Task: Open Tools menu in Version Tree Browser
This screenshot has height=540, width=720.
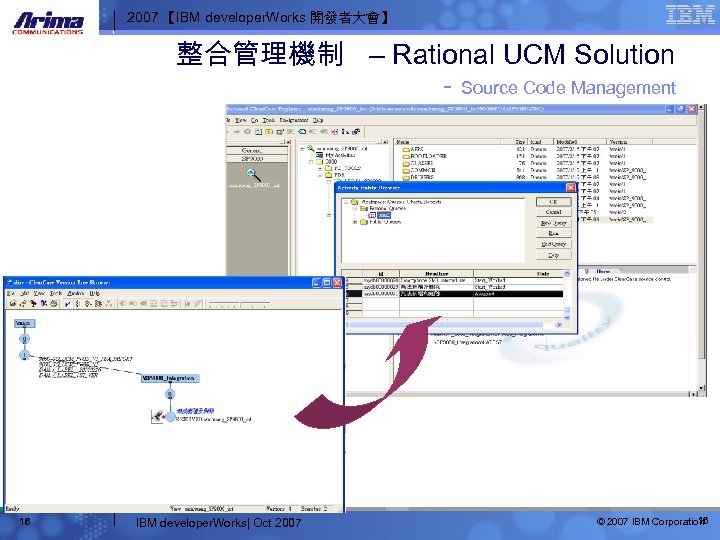Action: coord(56,293)
